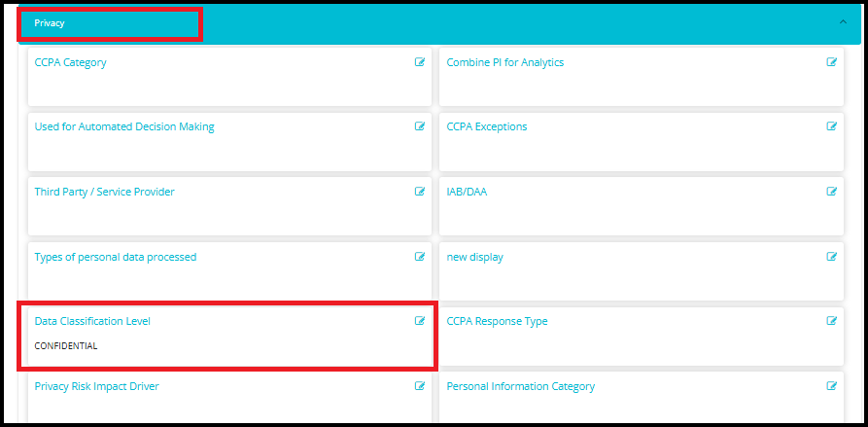Edit Personal Information Category field
This screenshot has height=427, width=868.
(x=832, y=386)
